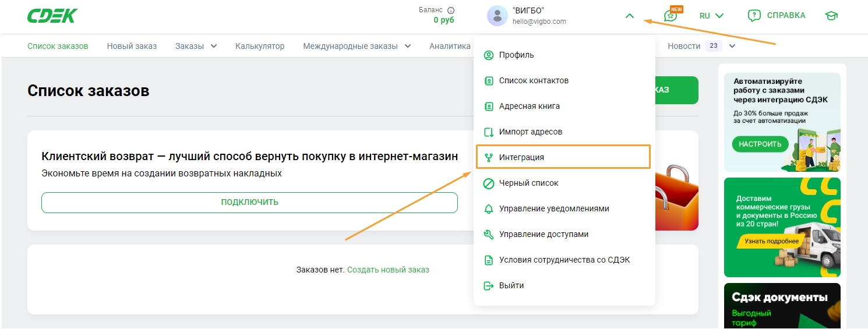Click the balance info icon
This screenshot has height=329, width=868.
450,10
